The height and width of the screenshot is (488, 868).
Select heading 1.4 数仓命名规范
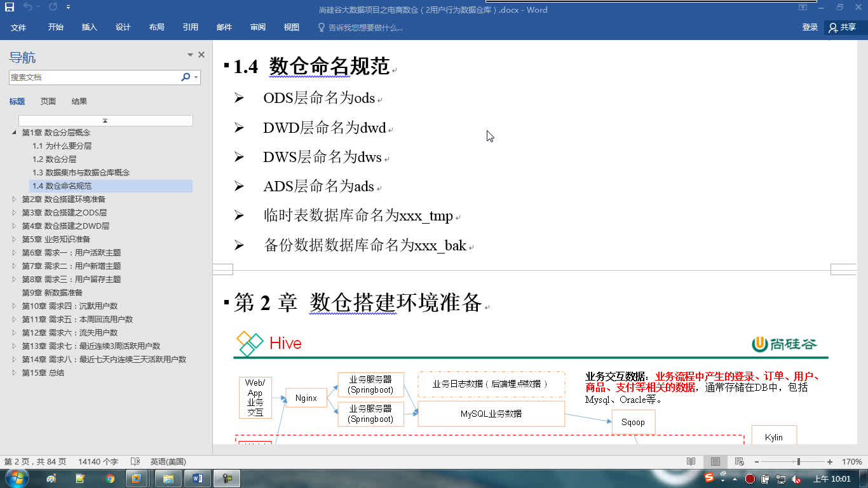click(111, 186)
